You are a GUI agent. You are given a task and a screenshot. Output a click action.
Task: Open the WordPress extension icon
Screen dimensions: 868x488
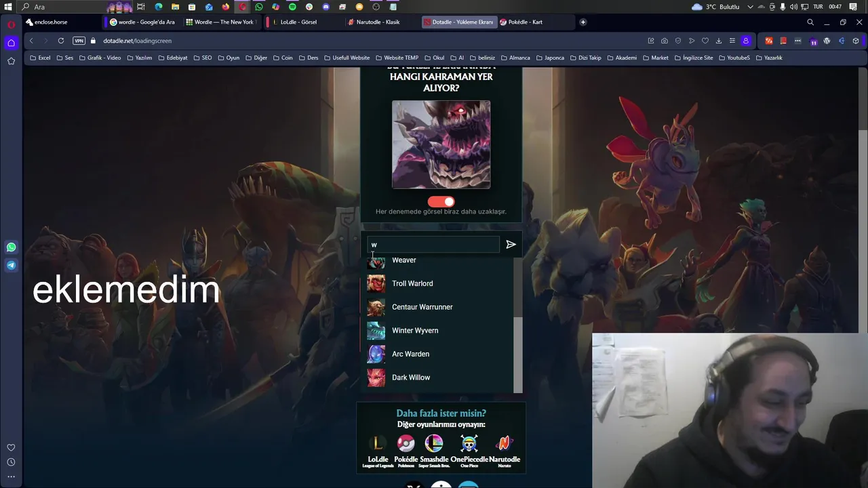(827, 41)
